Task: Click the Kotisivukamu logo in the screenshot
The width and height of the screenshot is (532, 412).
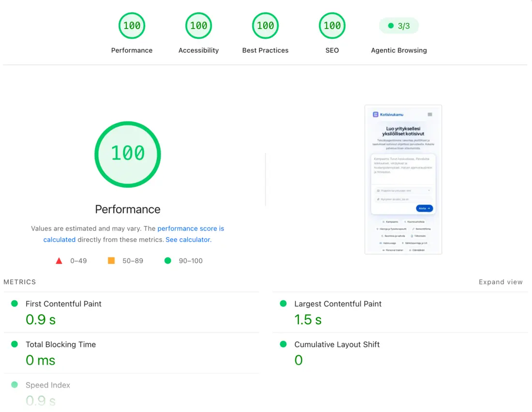Action: 388,114
